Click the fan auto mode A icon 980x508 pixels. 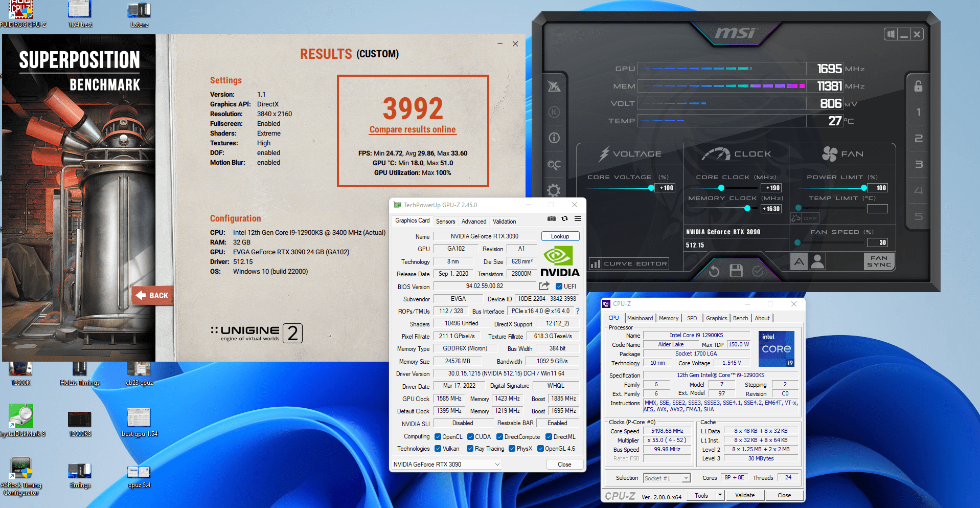[x=799, y=262]
